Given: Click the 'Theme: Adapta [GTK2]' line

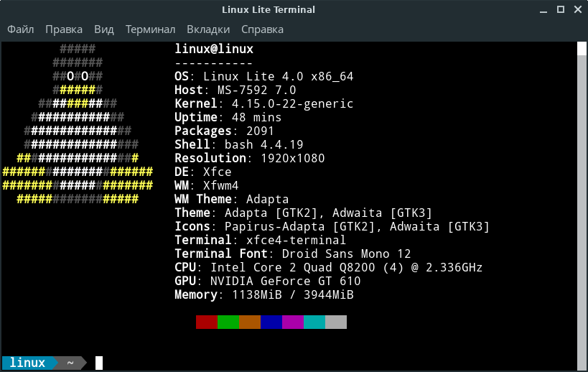Looking at the screenshot, I should 304,213.
